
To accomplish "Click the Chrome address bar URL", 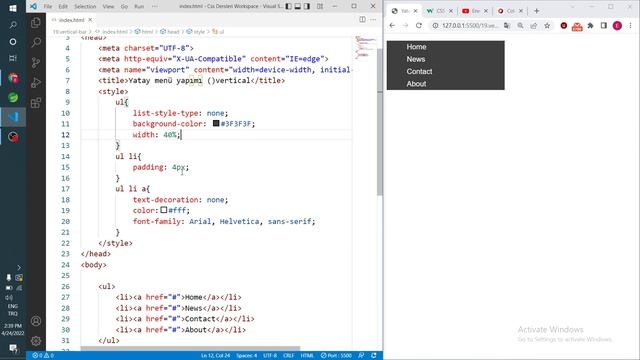I will (x=470, y=25).
